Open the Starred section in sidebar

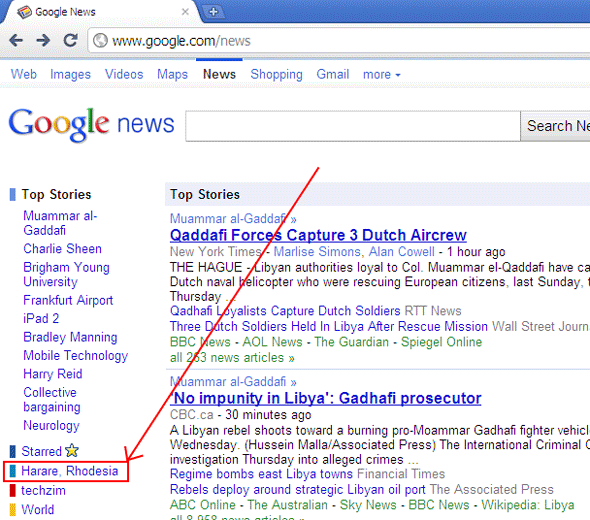41,451
